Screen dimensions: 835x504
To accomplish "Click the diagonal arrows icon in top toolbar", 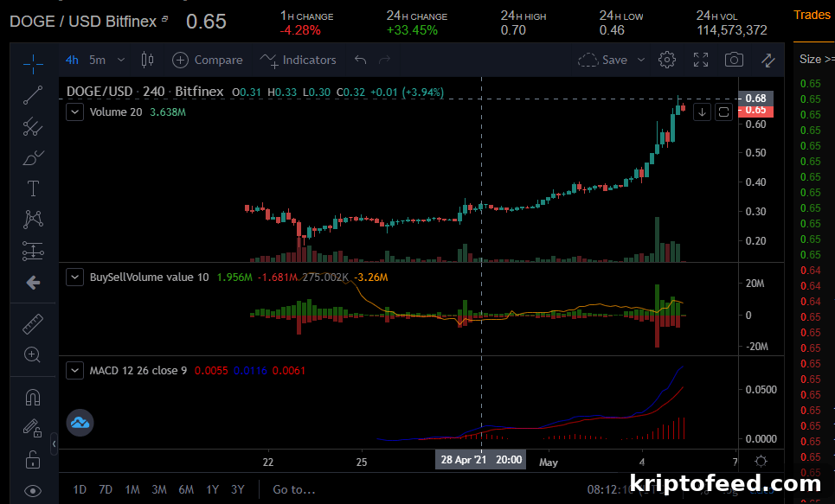I will pos(768,60).
